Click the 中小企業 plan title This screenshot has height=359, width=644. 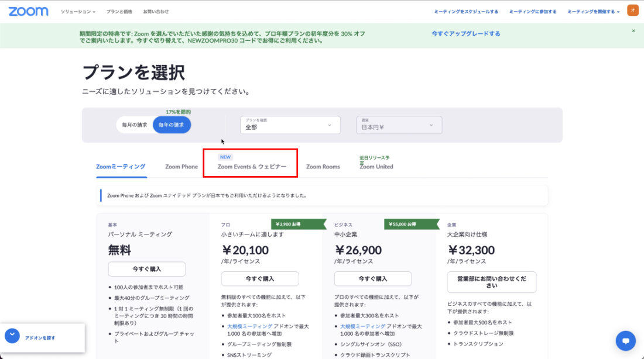[346, 234]
